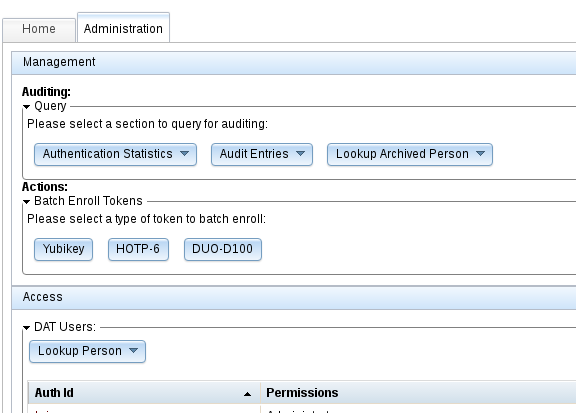Collapse the Batch Enroll Tokens section
The image size is (576, 413).
click(26, 201)
